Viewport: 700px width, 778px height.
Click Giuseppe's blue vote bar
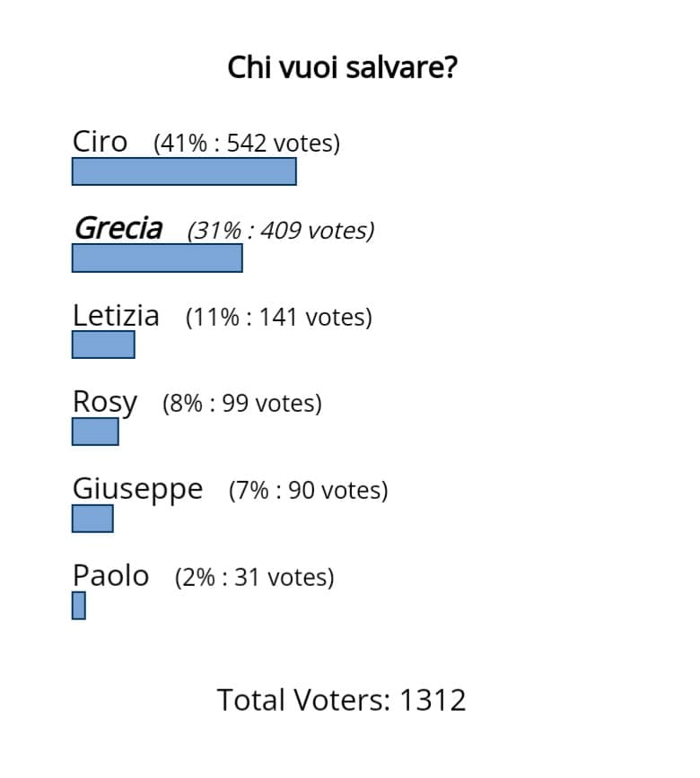click(x=92, y=519)
